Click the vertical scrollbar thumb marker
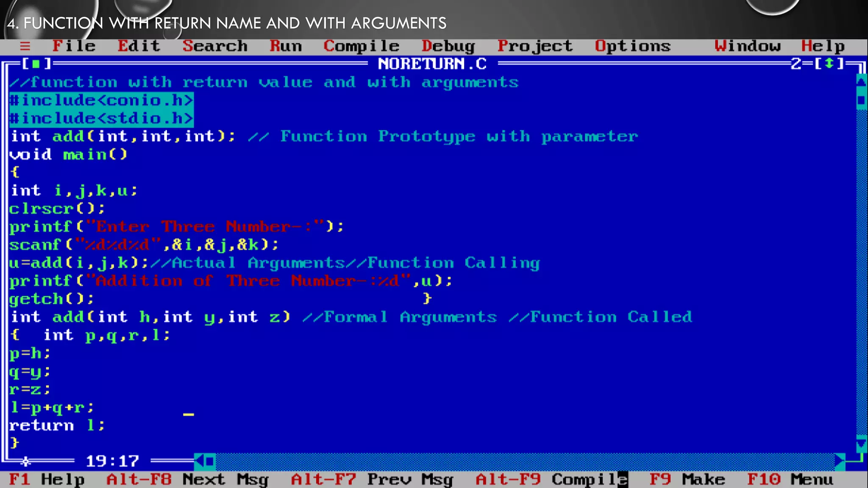The image size is (868, 488). click(861, 100)
